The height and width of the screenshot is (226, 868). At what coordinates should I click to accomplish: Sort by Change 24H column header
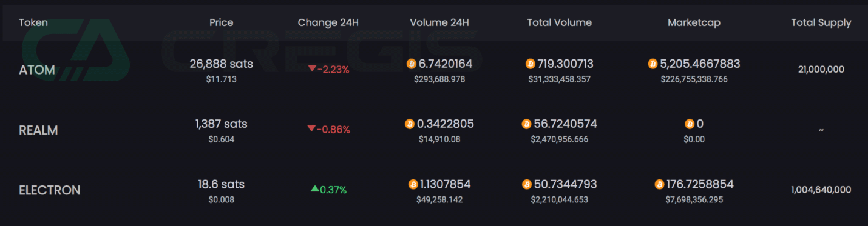(x=328, y=22)
